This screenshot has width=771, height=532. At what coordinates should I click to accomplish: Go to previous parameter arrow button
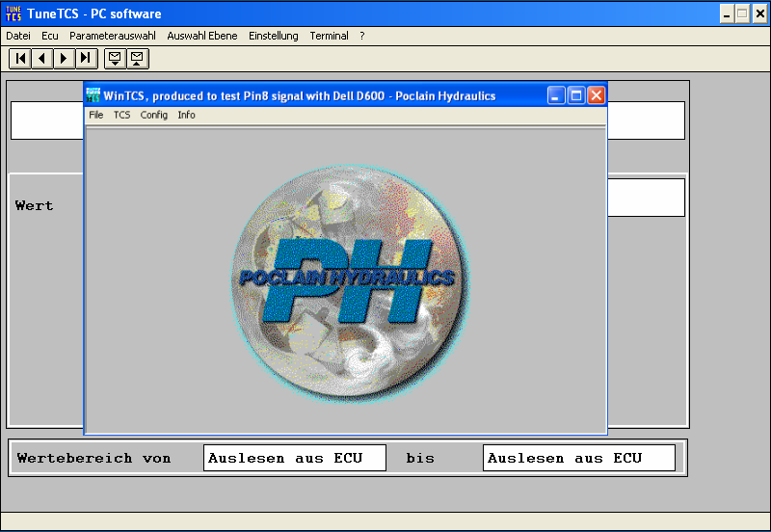42,59
